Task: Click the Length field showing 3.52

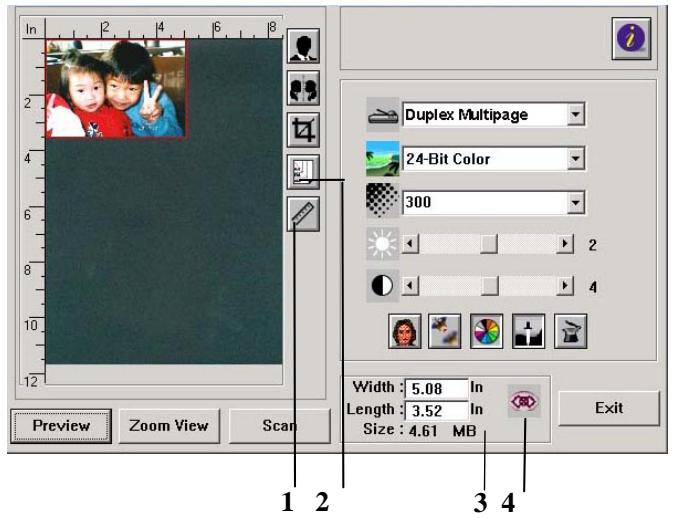Action: point(436,411)
